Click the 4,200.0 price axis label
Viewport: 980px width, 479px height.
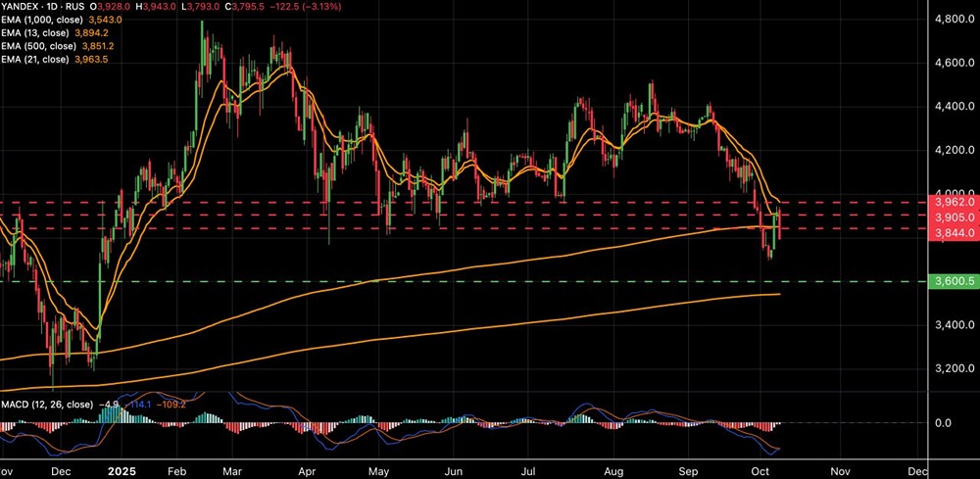(954, 150)
